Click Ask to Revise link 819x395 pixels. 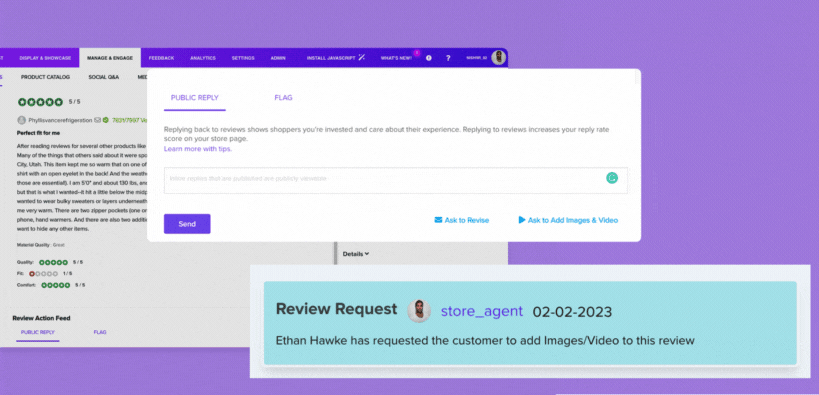click(462, 220)
